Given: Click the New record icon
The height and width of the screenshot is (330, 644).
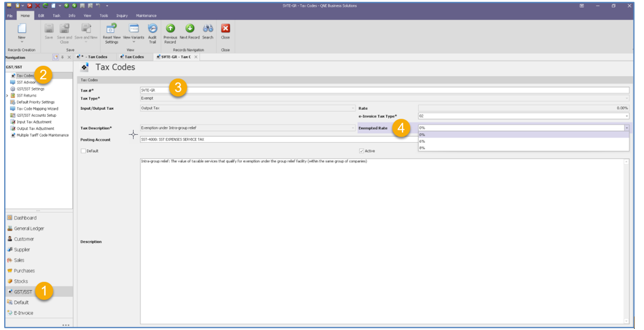Looking at the screenshot, I should click(22, 28).
